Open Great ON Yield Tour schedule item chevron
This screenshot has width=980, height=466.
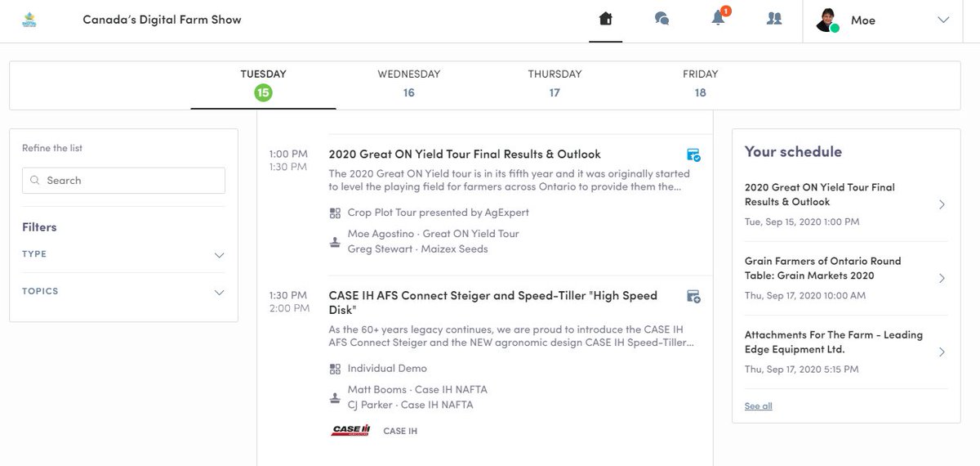click(942, 204)
